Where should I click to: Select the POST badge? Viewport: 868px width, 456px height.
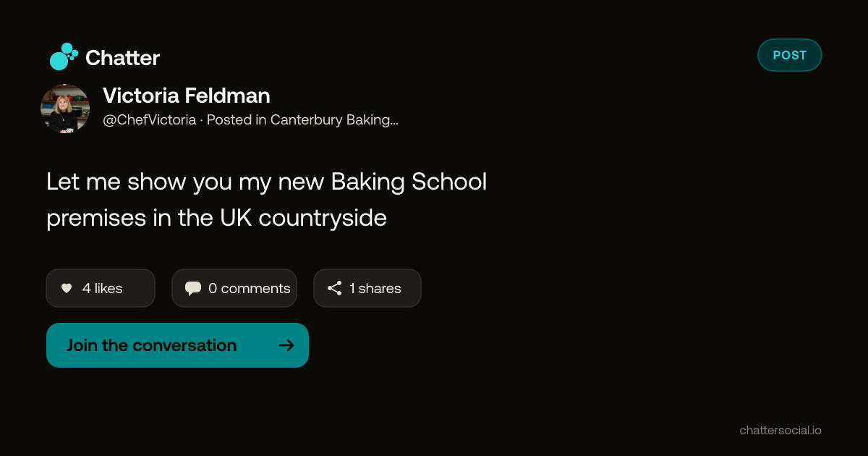click(x=790, y=55)
